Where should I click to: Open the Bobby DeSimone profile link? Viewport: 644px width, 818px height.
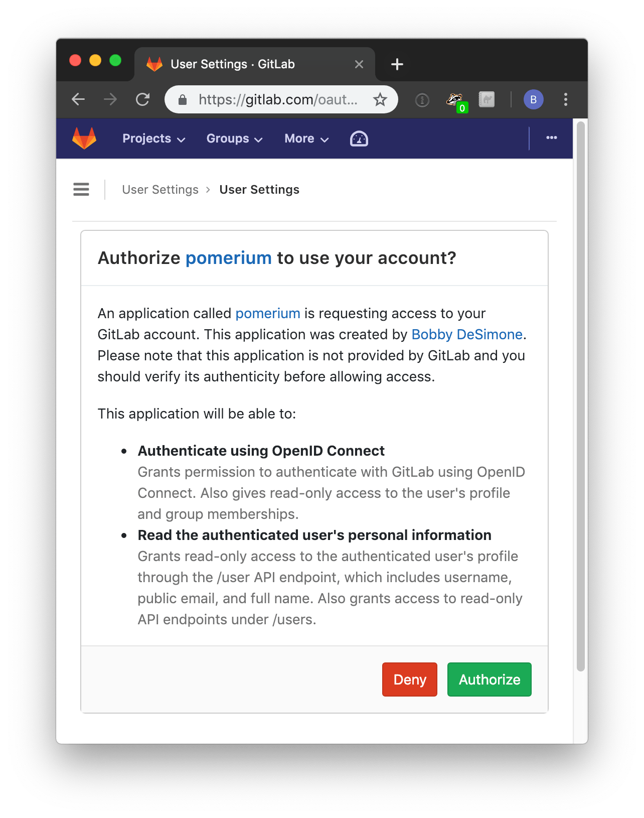[467, 335]
